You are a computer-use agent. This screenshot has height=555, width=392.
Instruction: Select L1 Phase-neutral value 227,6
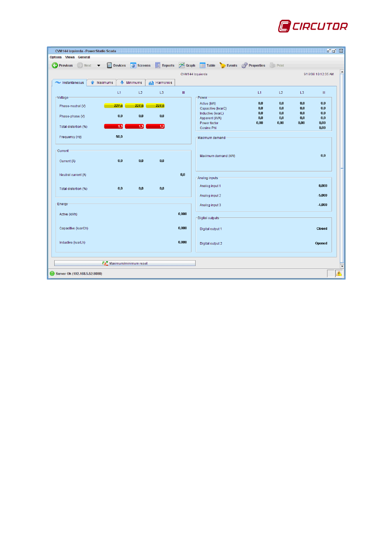click(x=113, y=106)
